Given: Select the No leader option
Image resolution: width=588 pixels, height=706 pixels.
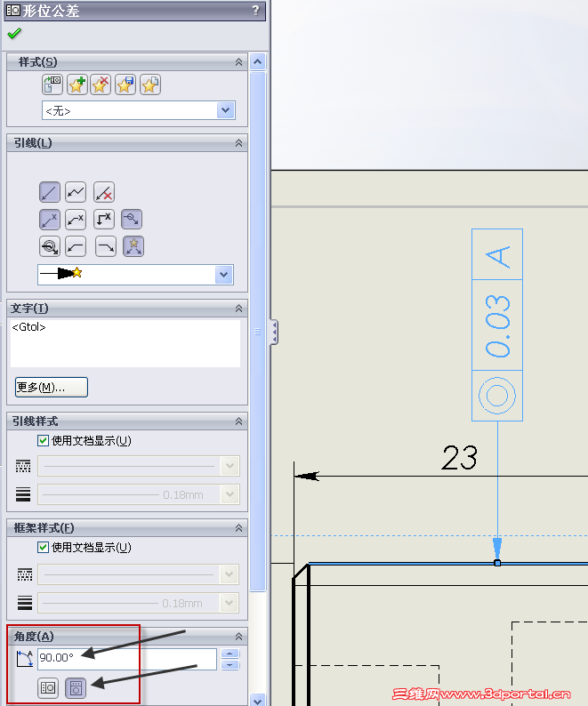Looking at the screenshot, I should (x=104, y=192).
